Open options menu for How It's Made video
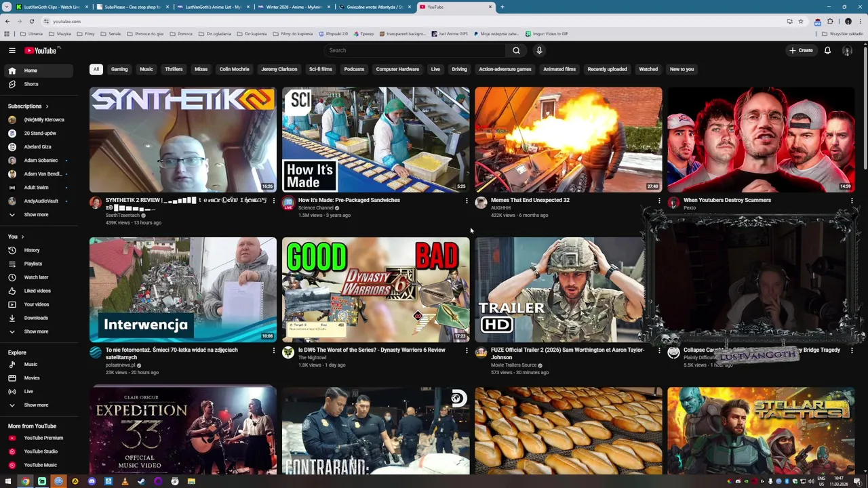Image resolution: width=868 pixels, height=488 pixels. coord(467,201)
